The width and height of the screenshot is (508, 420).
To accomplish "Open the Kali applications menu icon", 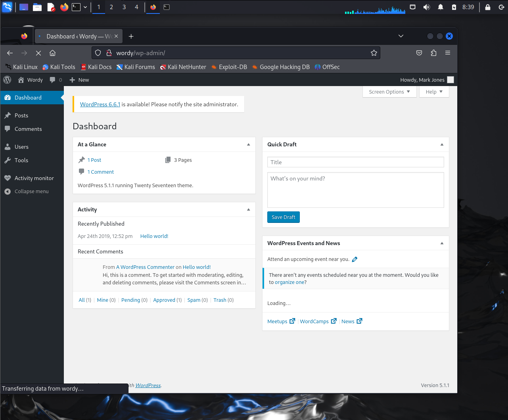I will pos(7,7).
